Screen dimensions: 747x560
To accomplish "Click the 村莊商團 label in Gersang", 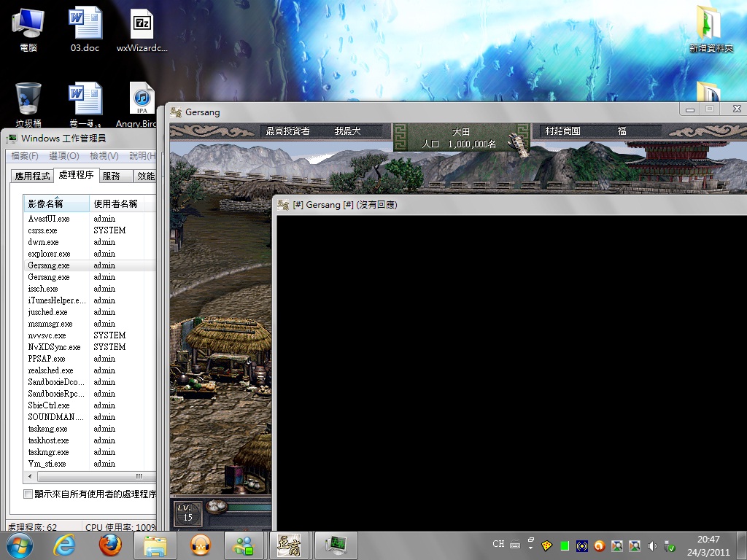I will 562,131.
